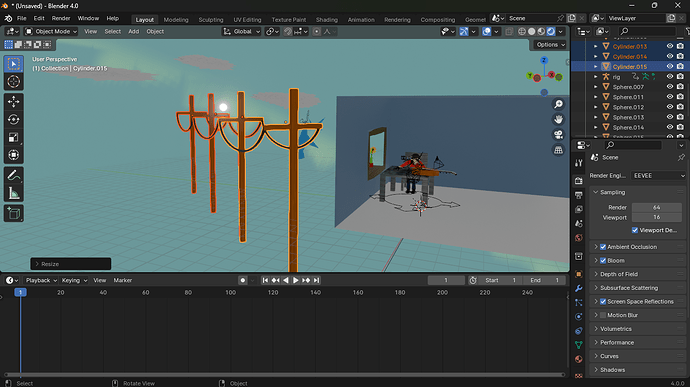
Task: Expand the Resize operator panel
Action: click(x=70, y=264)
